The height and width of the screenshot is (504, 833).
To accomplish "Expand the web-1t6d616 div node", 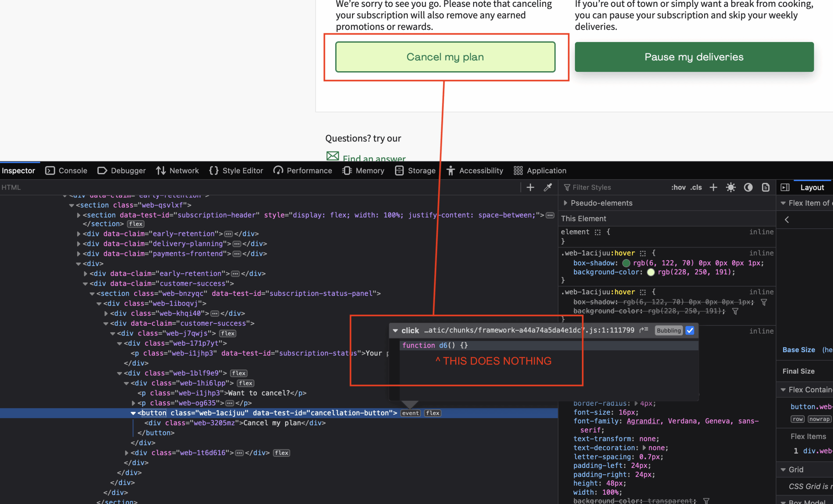I will coord(127,453).
